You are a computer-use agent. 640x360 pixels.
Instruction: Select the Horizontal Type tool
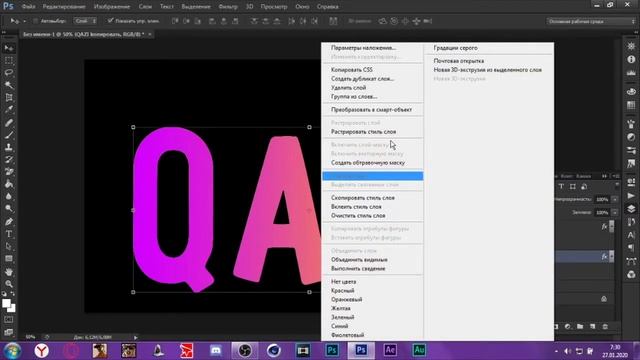pyautogui.click(x=9, y=234)
